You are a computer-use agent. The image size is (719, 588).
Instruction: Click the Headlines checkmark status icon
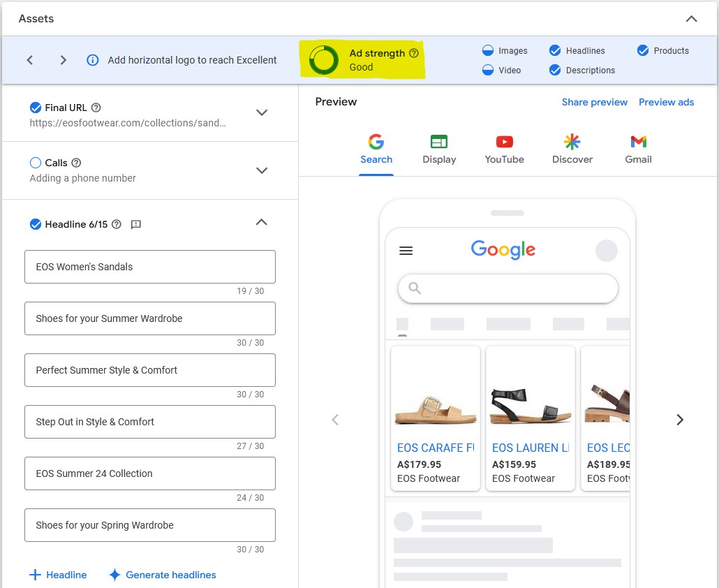click(x=555, y=50)
